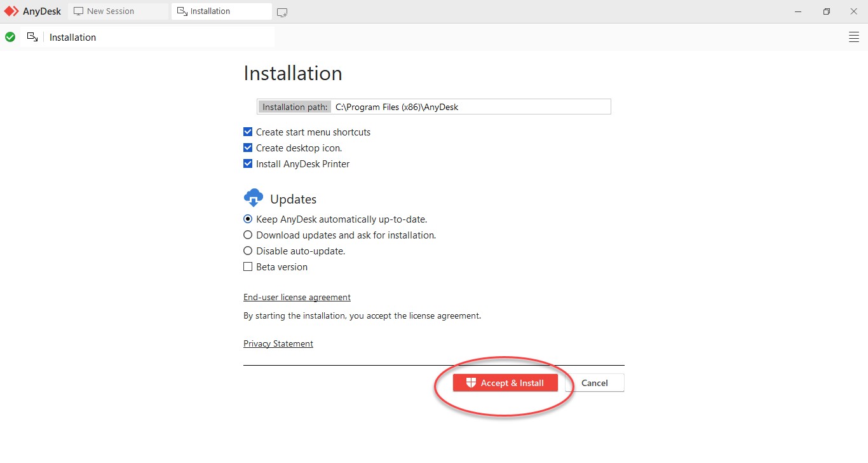Screen dimensions: 868x463
Task: Minimize the AnyDesk window
Action: (x=798, y=11)
